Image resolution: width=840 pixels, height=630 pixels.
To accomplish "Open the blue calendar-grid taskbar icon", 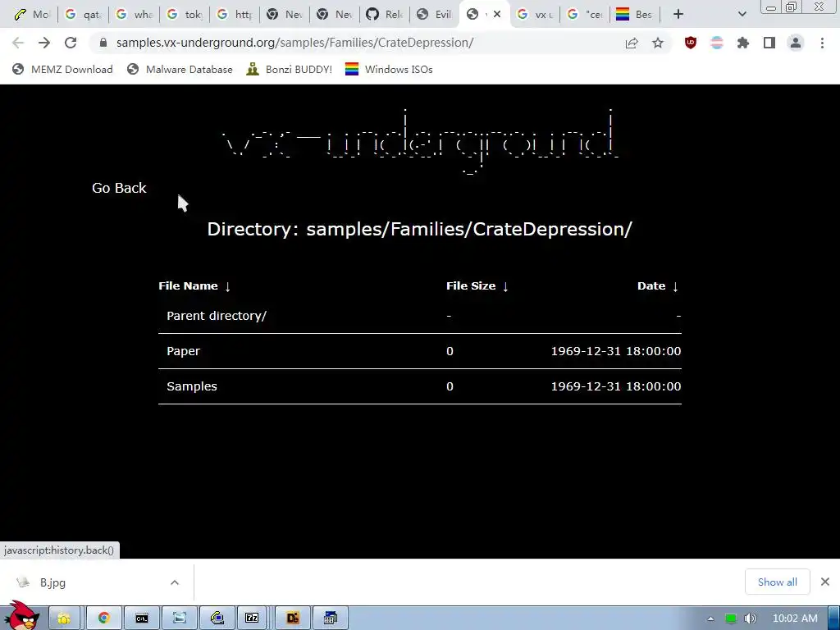I will click(331, 619).
